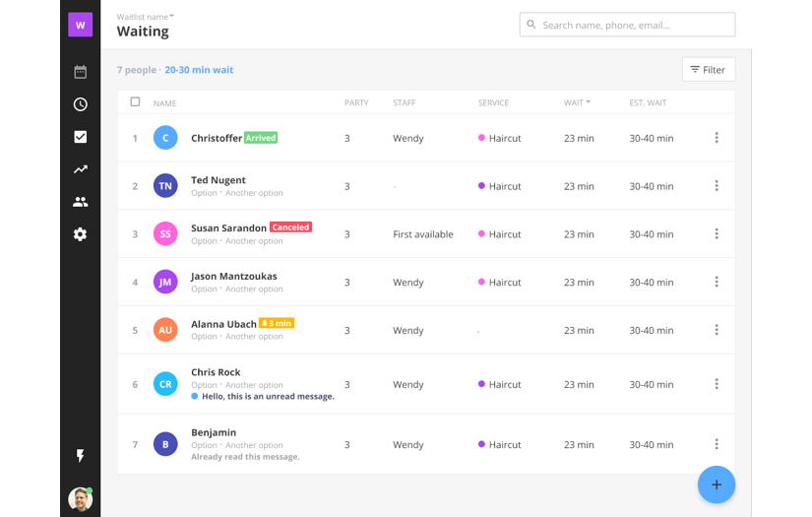812x517 pixels.
Task: Click the lightning bolt icon in sidebar
Action: pos(81,456)
